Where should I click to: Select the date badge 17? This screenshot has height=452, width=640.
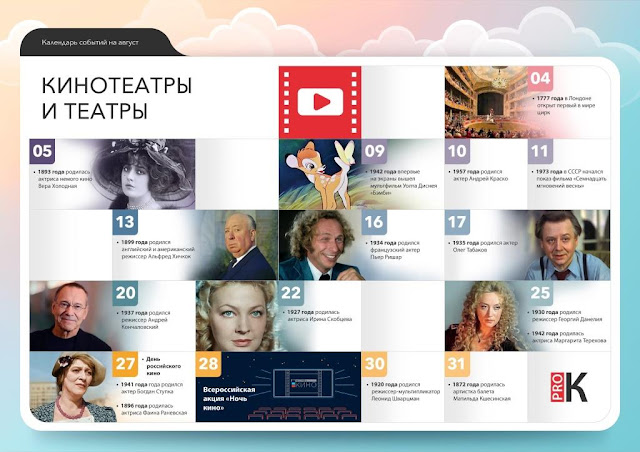(x=457, y=222)
